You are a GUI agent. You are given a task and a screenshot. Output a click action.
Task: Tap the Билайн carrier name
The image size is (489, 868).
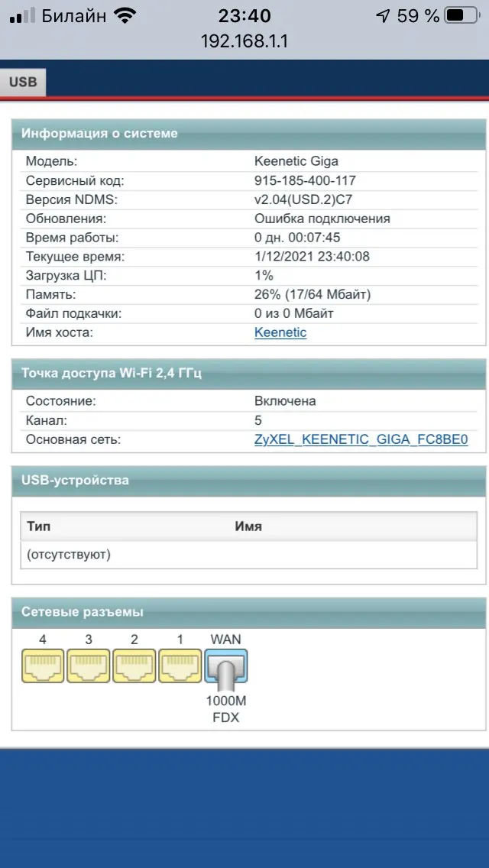[73, 16]
